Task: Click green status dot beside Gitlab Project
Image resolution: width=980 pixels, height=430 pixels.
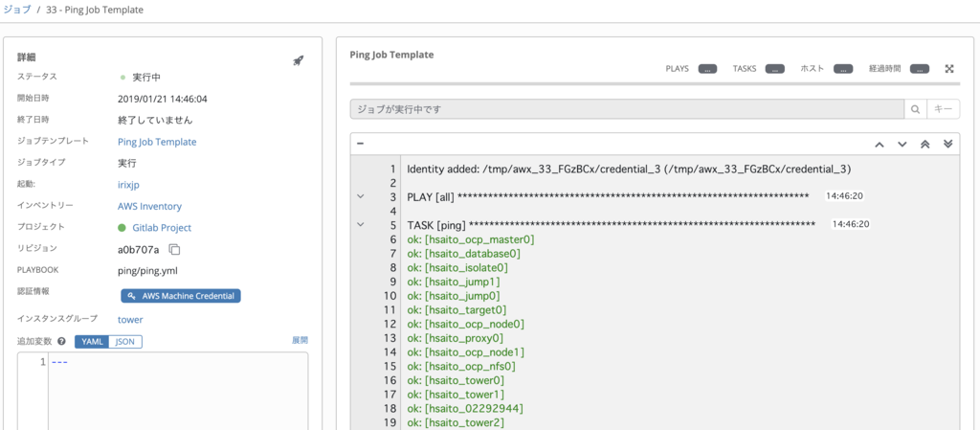Action: coord(122,228)
